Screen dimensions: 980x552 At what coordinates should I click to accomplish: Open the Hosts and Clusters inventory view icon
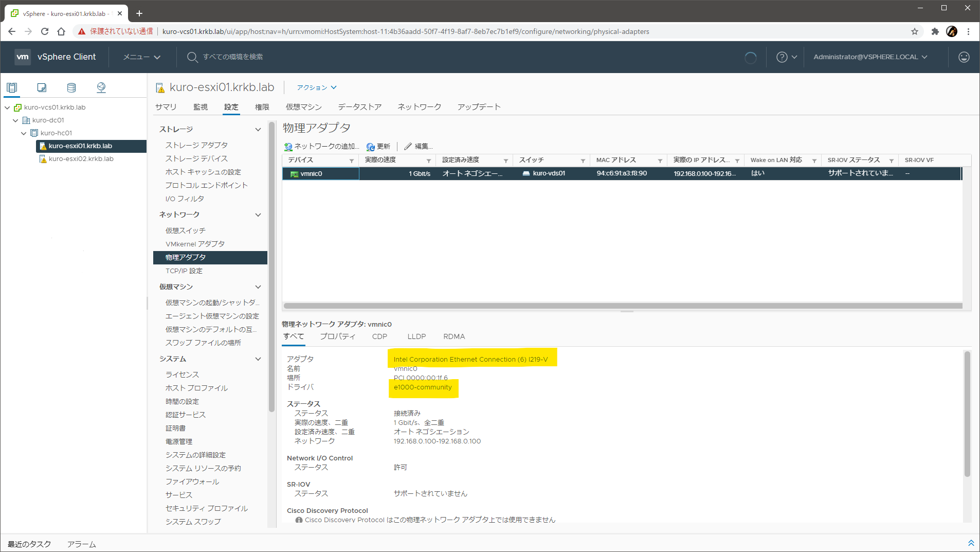click(12, 87)
